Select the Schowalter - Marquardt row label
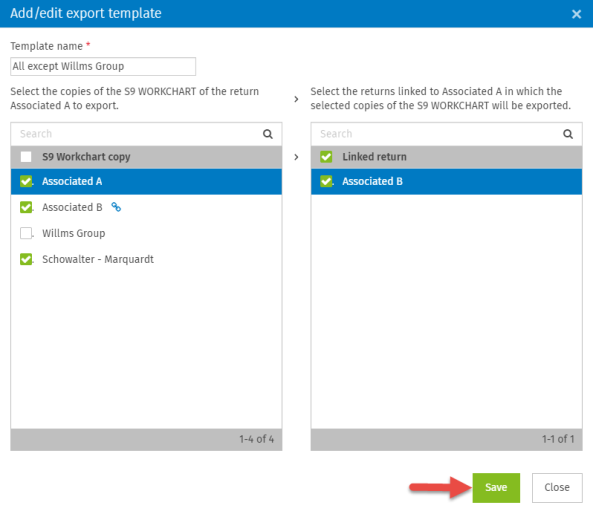The image size is (593, 514). click(x=98, y=259)
